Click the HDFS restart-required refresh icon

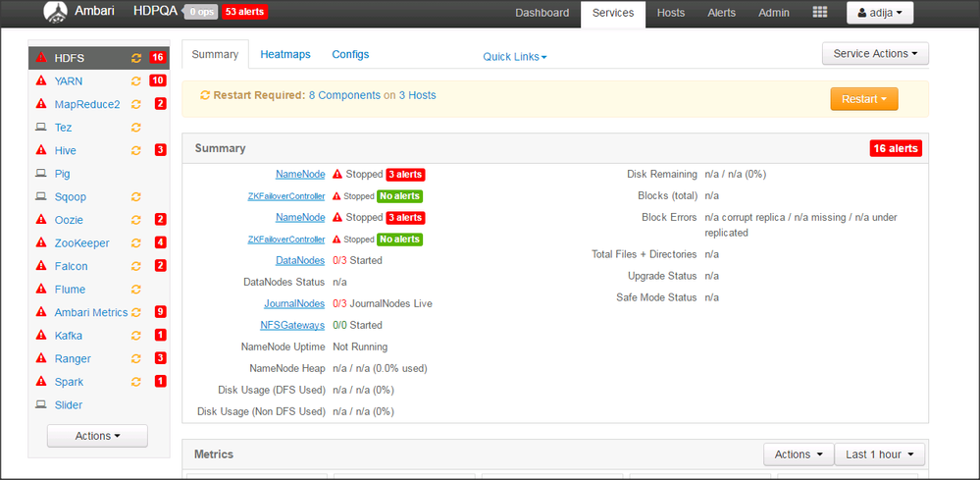135,58
